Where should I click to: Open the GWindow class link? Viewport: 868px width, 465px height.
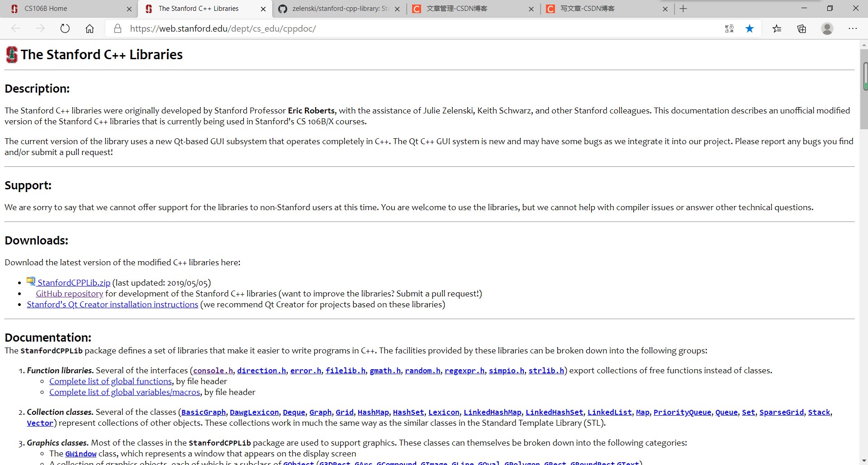[81, 454]
